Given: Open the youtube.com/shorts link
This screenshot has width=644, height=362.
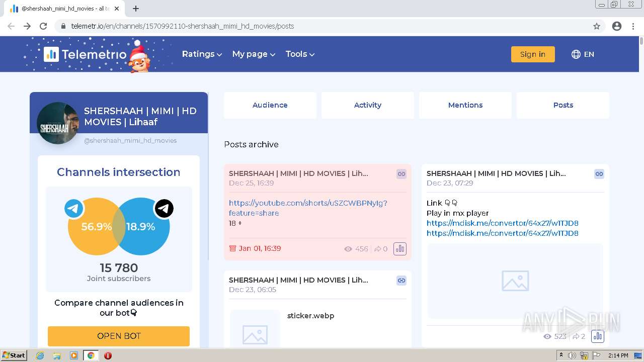Looking at the screenshot, I should tap(308, 208).
